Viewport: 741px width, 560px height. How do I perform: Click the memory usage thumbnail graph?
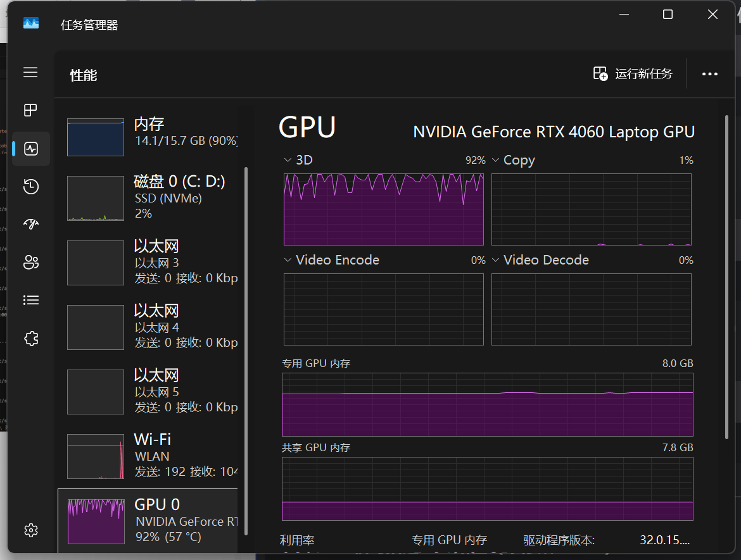coord(96,137)
